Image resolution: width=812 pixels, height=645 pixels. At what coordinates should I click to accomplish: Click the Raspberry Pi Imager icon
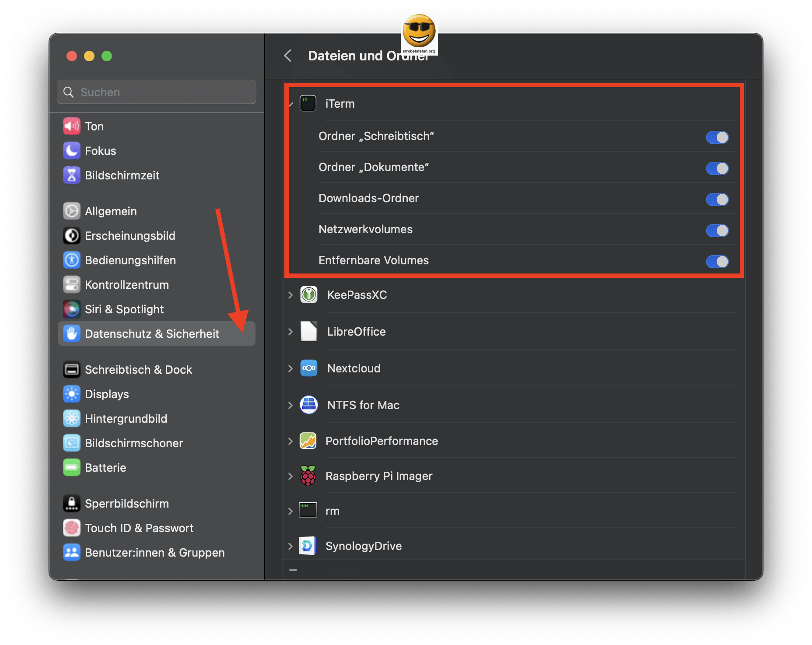[x=308, y=476]
